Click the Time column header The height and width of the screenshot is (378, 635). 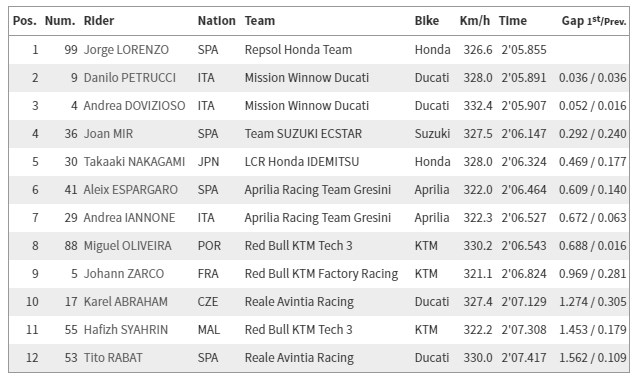(513, 21)
